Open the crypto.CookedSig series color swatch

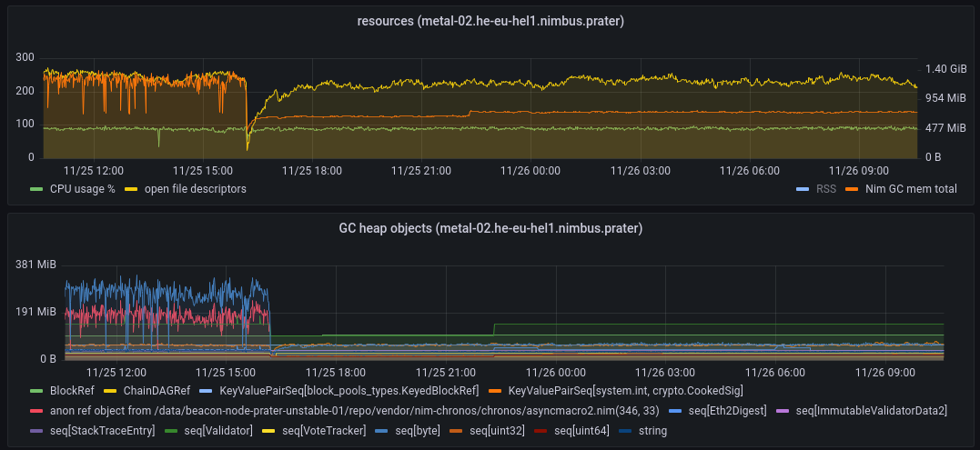coord(496,391)
